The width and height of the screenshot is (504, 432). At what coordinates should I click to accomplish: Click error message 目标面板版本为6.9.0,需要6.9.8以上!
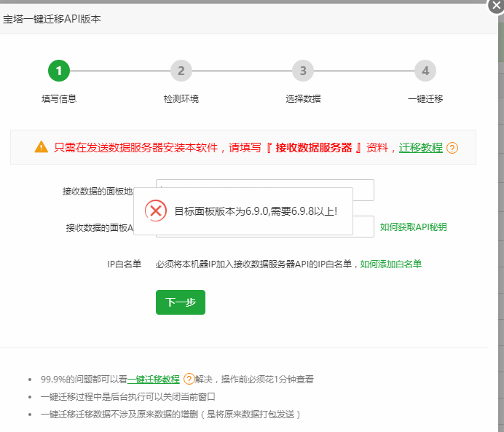click(x=256, y=211)
